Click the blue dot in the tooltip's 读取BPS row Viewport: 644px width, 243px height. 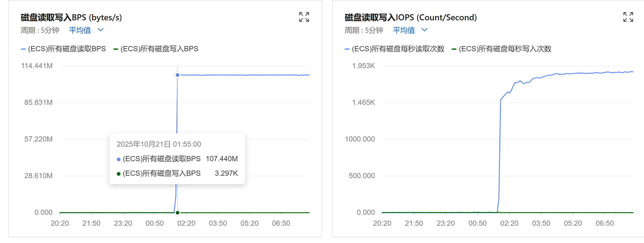pyautogui.click(x=119, y=159)
